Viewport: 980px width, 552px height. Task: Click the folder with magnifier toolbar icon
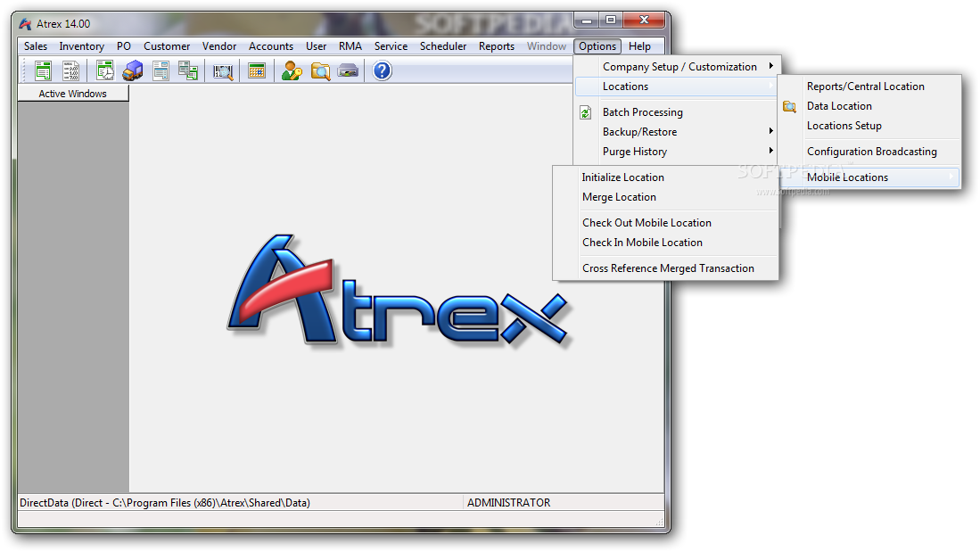point(321,71)
